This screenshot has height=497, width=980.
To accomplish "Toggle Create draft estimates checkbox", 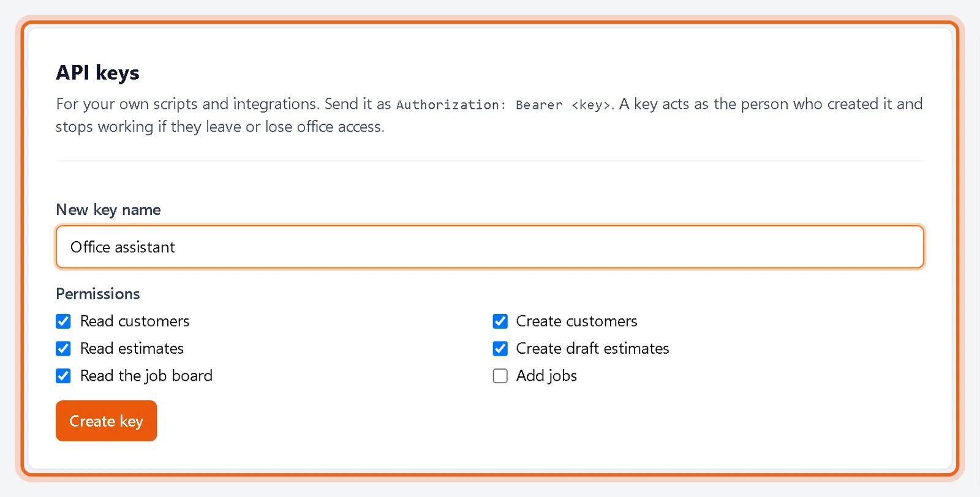I will (500, 348).
